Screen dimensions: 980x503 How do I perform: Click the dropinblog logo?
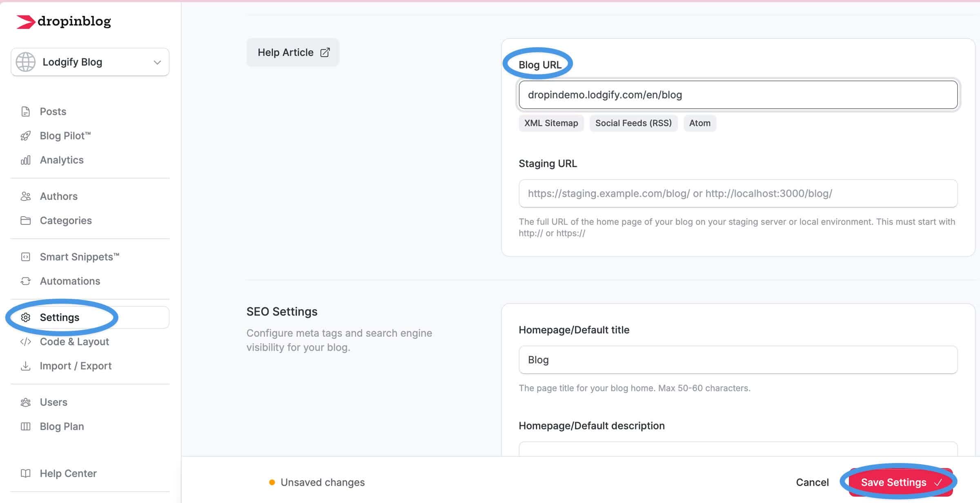pyautogui.click(x=63, y=21)
